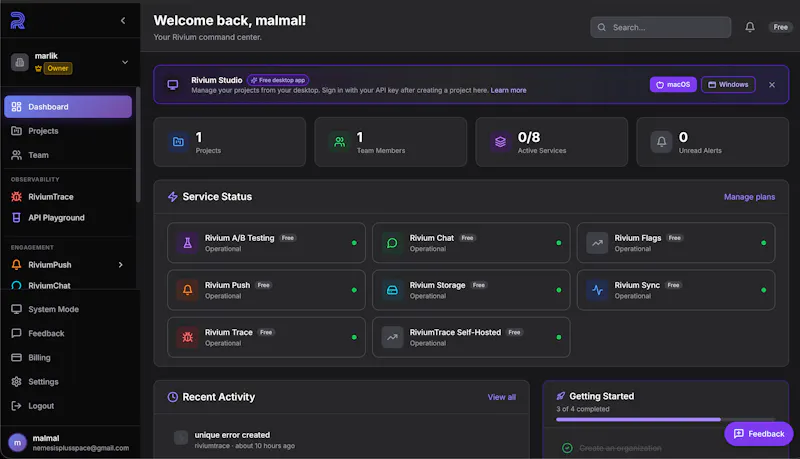Click the Free desktop app badge

278,80
